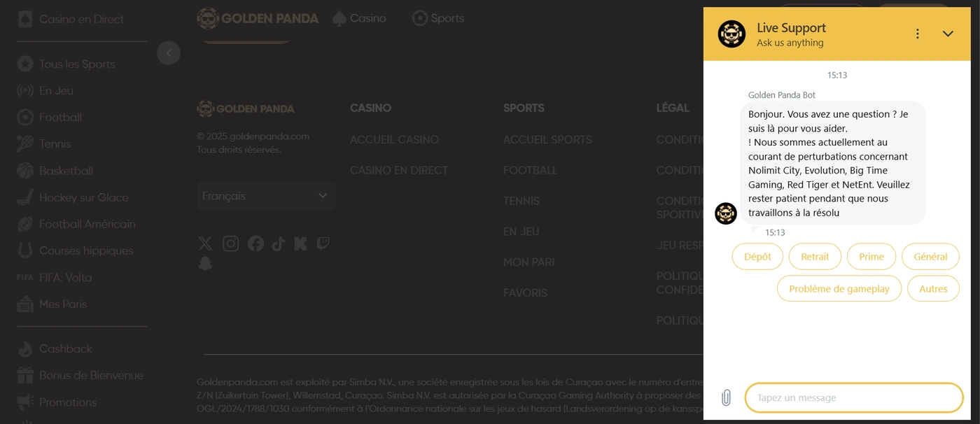Image resolution: width=980 pixels, height=424 pixels.
Task: Click the paperclip attachment icon in chat
Action: click(726, 398)
